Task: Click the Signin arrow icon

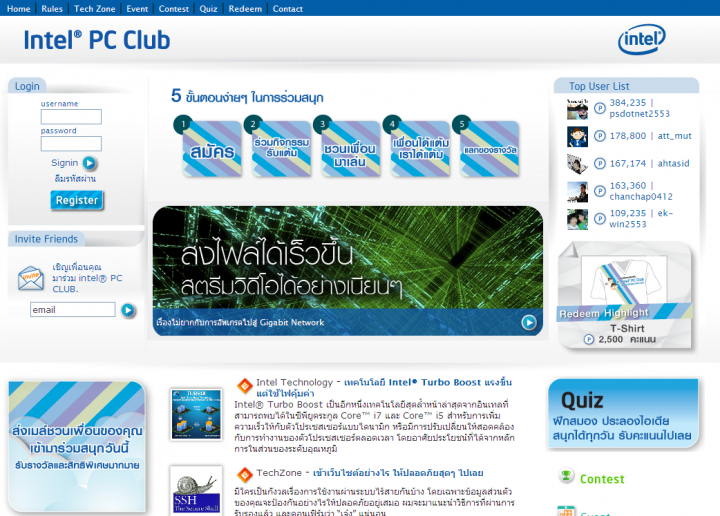Action: click(90, 163)
